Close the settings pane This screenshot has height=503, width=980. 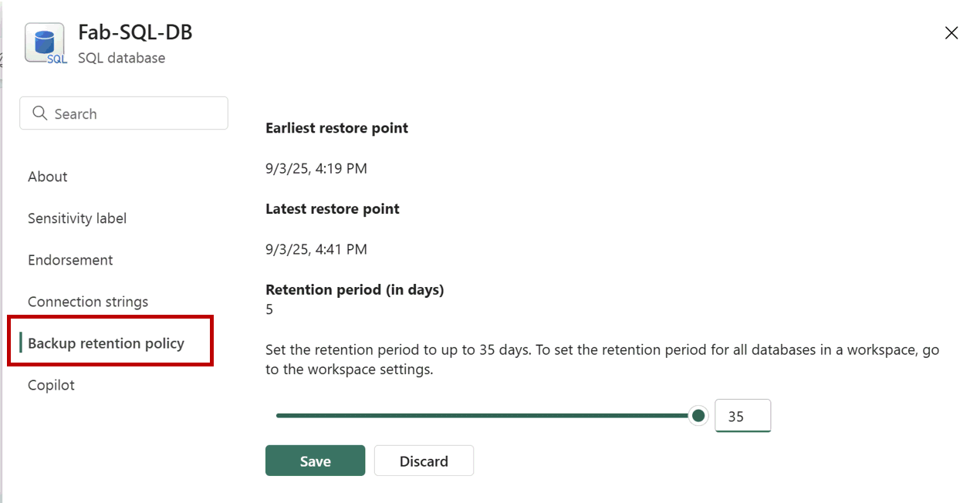pos(951,32)
